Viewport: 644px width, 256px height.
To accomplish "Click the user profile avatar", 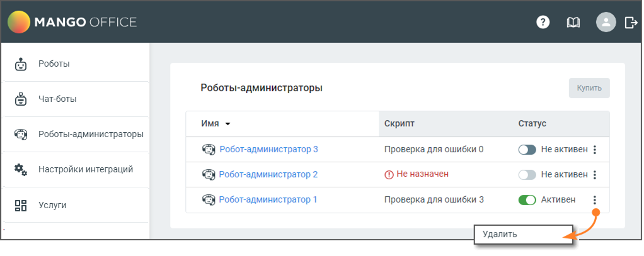I will click(606, 22).
